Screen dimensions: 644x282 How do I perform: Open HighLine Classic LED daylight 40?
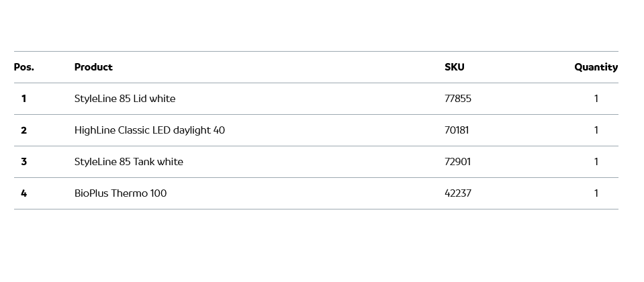[150, 130]
